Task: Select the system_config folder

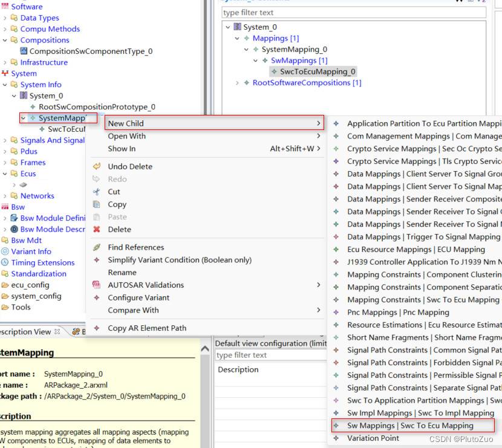Action: 36,296
